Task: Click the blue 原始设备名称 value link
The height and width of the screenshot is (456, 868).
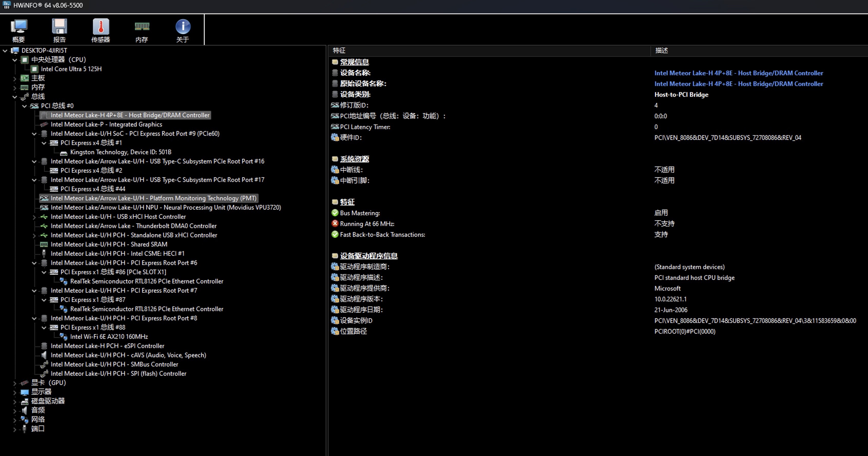Action: pyautogui.click(x=738, y=84)
